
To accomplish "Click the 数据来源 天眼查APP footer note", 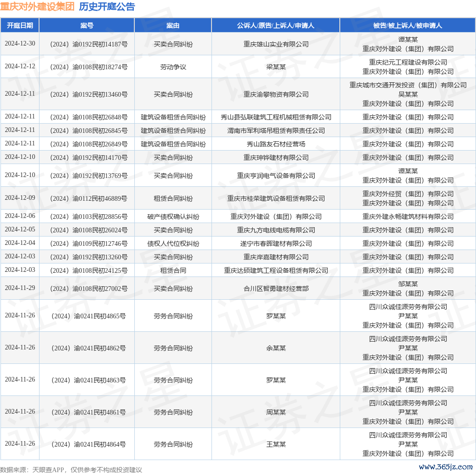I will coord(71,470).
